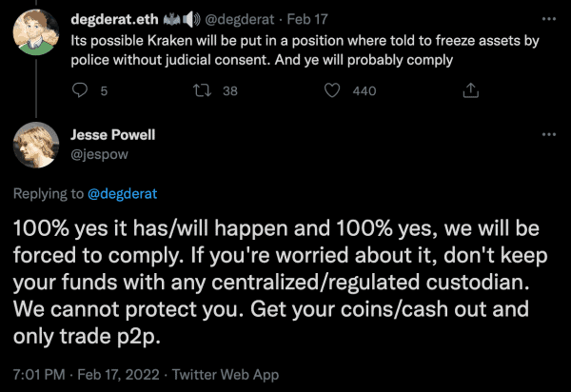Click the like count 440
Viewport: 571px width, 392px height.
364,91
